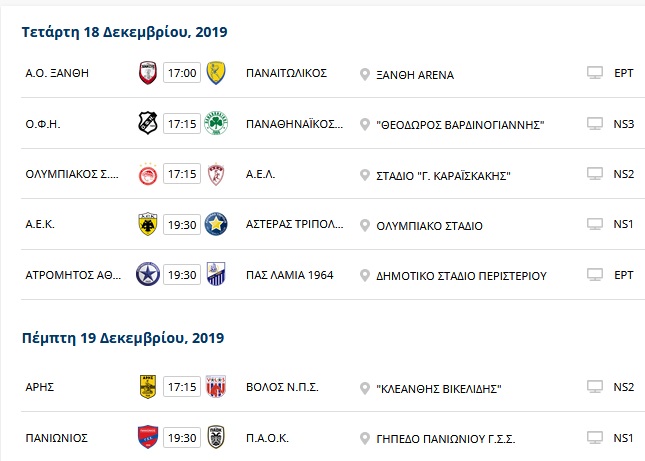Image resolution: width=645 pixels, height=461 pixels.
Task: Click the Aris yellow crest
Action: coord(148,387)
